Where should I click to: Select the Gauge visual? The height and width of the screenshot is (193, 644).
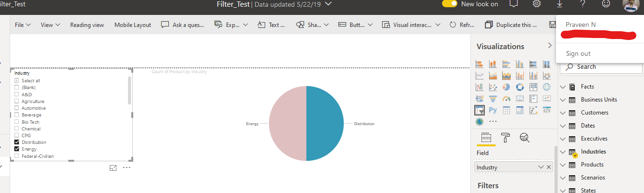506,99
